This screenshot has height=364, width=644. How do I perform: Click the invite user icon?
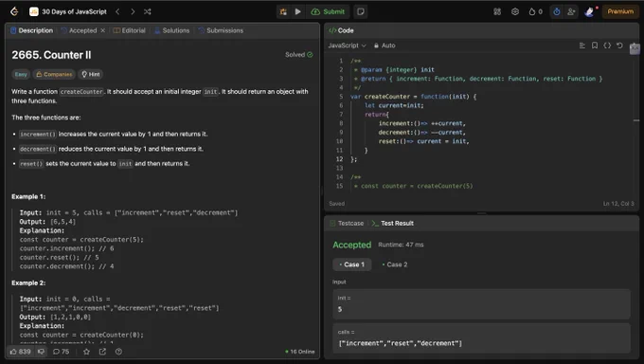(571, 11)
